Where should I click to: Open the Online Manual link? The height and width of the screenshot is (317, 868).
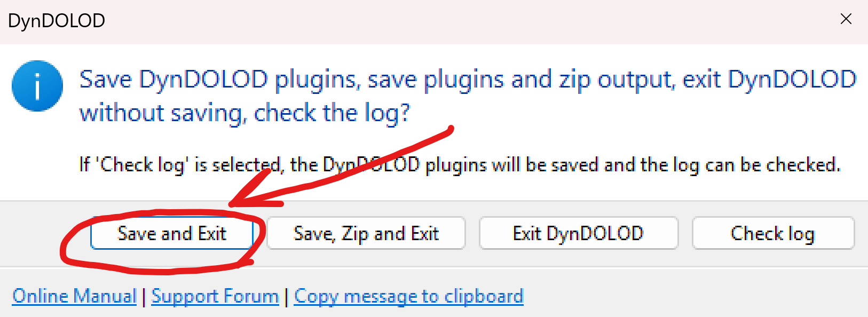click(75, 296)
